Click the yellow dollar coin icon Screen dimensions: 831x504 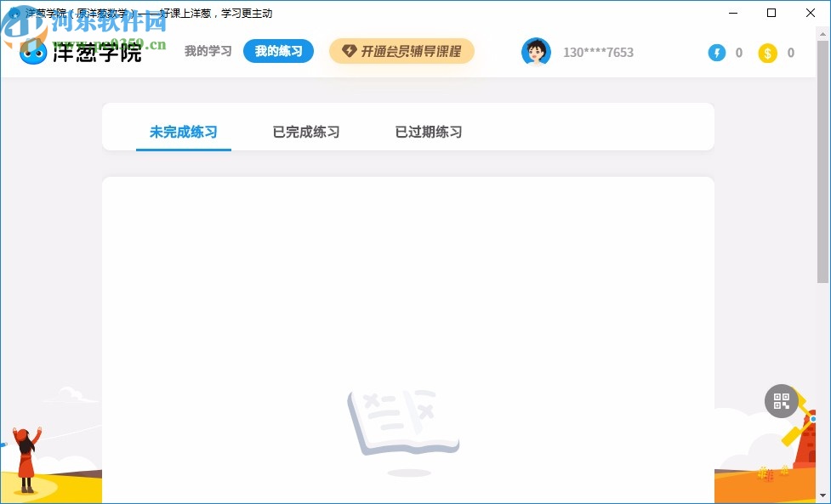tap(767, 52)
